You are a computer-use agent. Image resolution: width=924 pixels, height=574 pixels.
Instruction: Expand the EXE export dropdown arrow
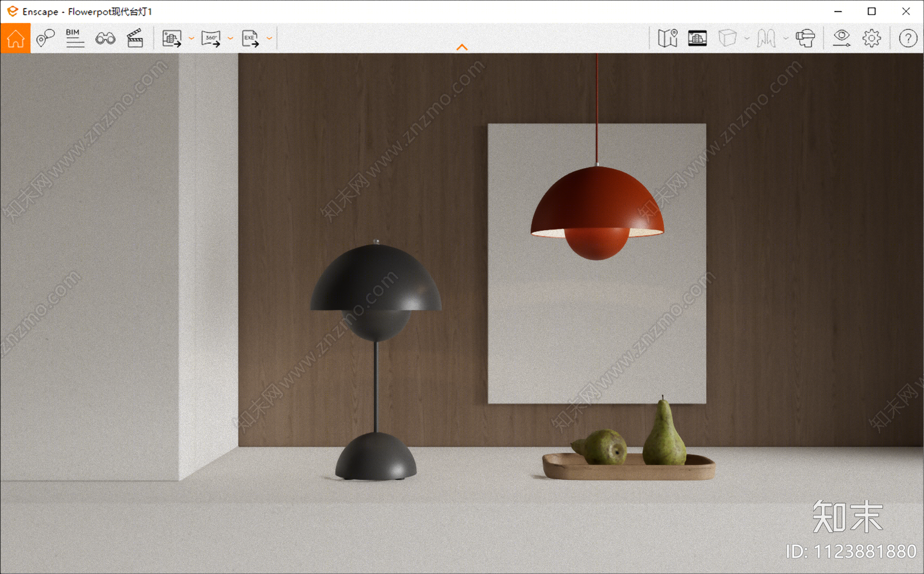tap(269, 39)
